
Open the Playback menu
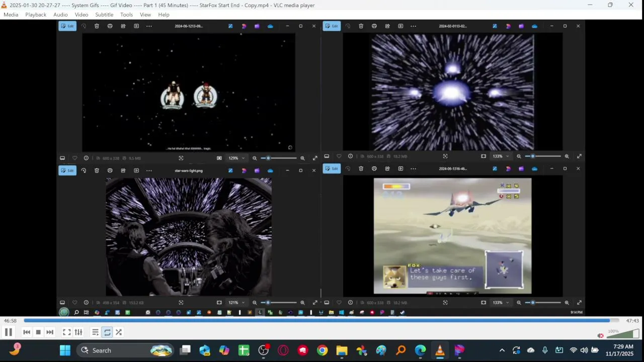(x=36, y=15)
